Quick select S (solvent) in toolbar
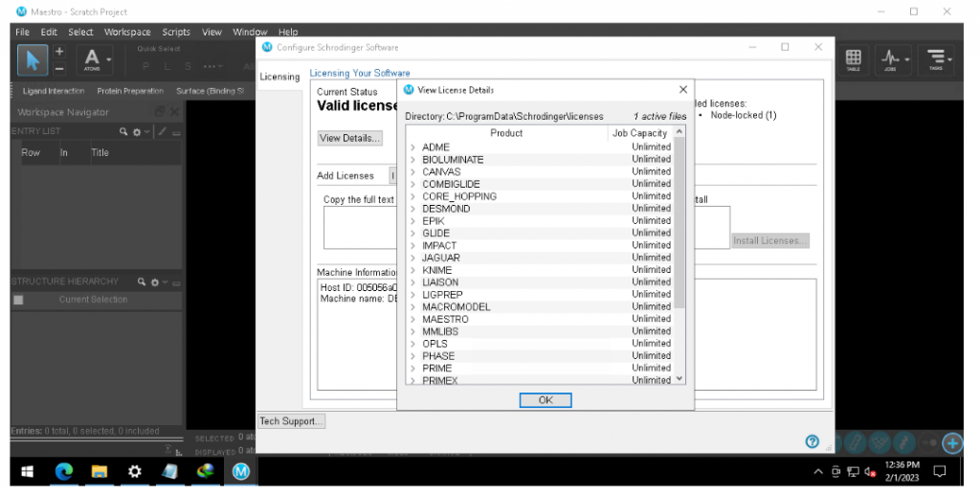The image size is (980, 495). pyautogui.click(x=188, y=66)
